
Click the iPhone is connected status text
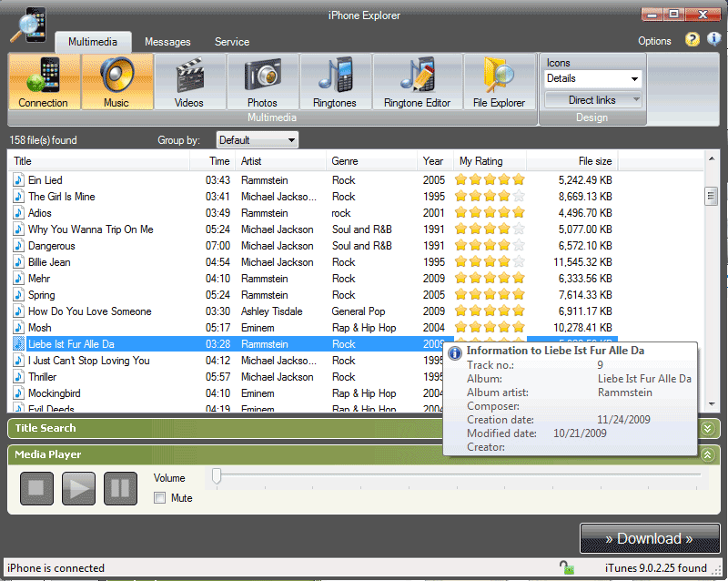tap(56, 568)
